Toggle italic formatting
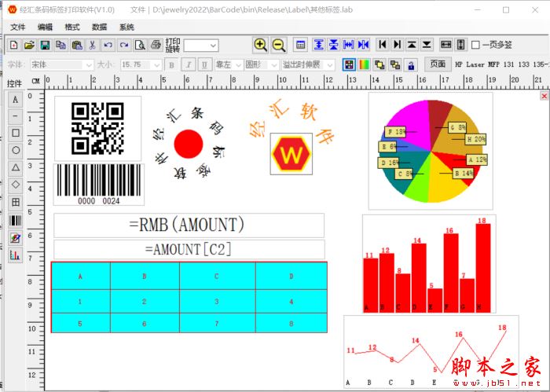Screen dimensions: 550x392 [x=189, y=65]
